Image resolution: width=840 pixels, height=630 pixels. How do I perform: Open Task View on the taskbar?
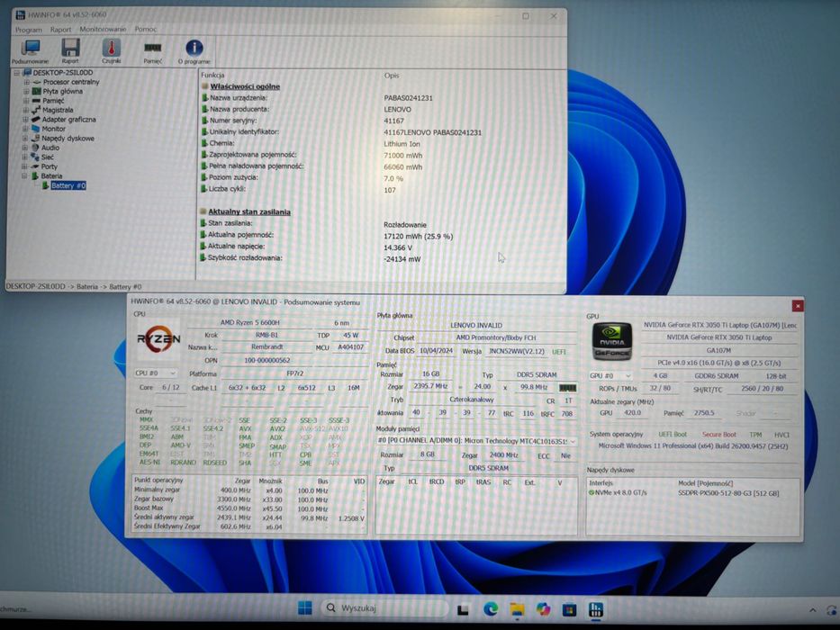464,609
